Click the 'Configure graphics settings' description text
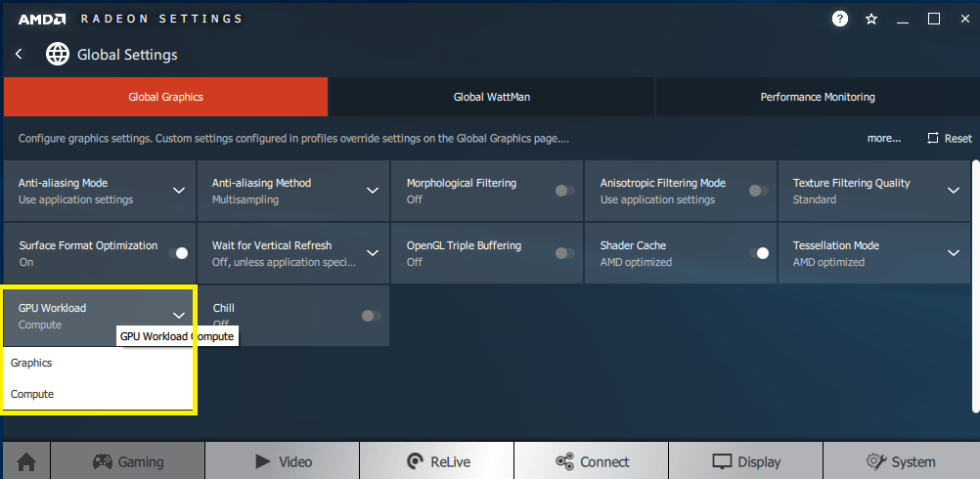 click(x=293, y=138)
